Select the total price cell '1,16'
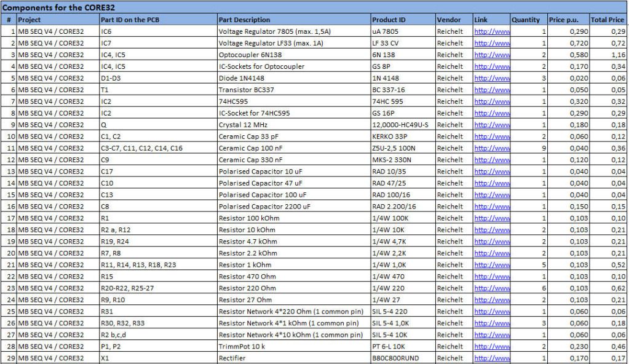 point(609,55)
